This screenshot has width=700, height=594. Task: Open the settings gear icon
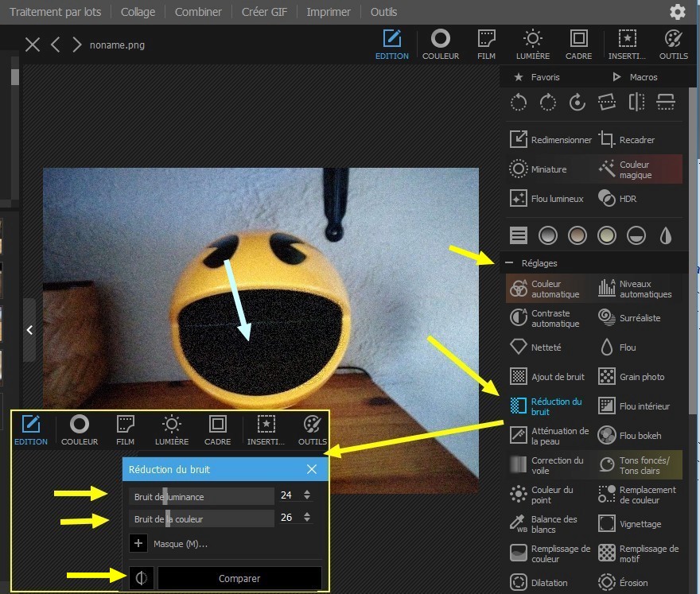click(677, 12)
